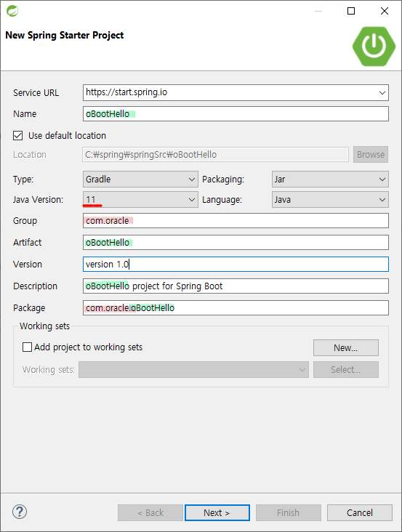Minimize the dialog window
Screen dimensions: 402x532
[318, 11]
